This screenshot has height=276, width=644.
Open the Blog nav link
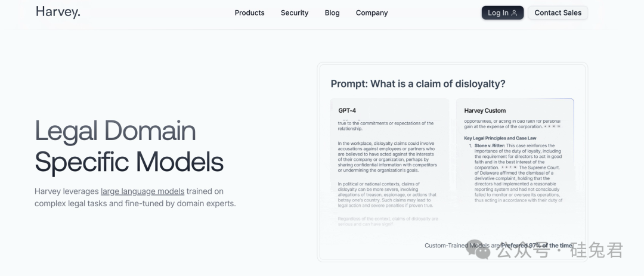point(332,13)
